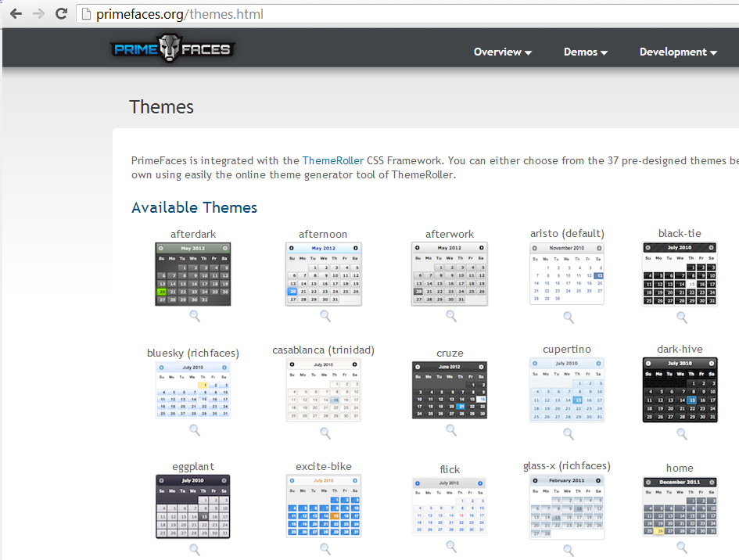
Task: Open the afternoon theme magnifier preview
Action: pos(325,316)
